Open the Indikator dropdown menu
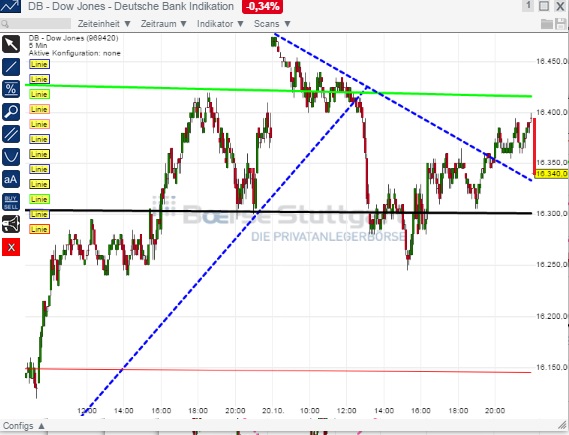 (220, 24)
